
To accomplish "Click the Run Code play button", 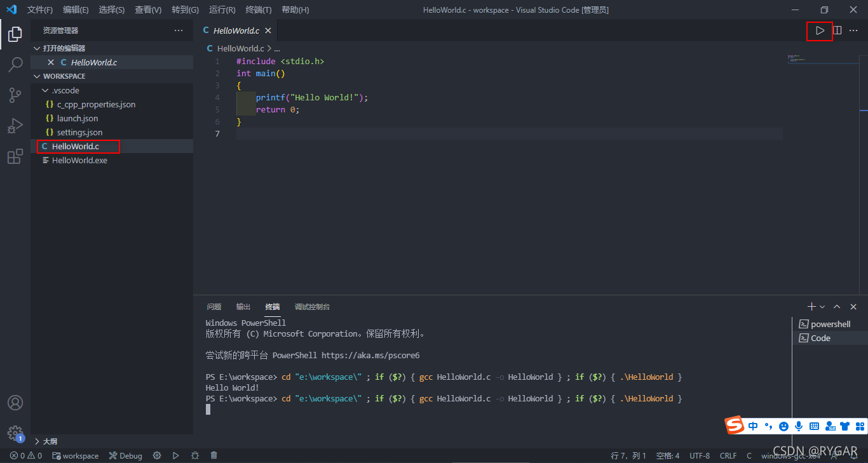I will [820, 30].
